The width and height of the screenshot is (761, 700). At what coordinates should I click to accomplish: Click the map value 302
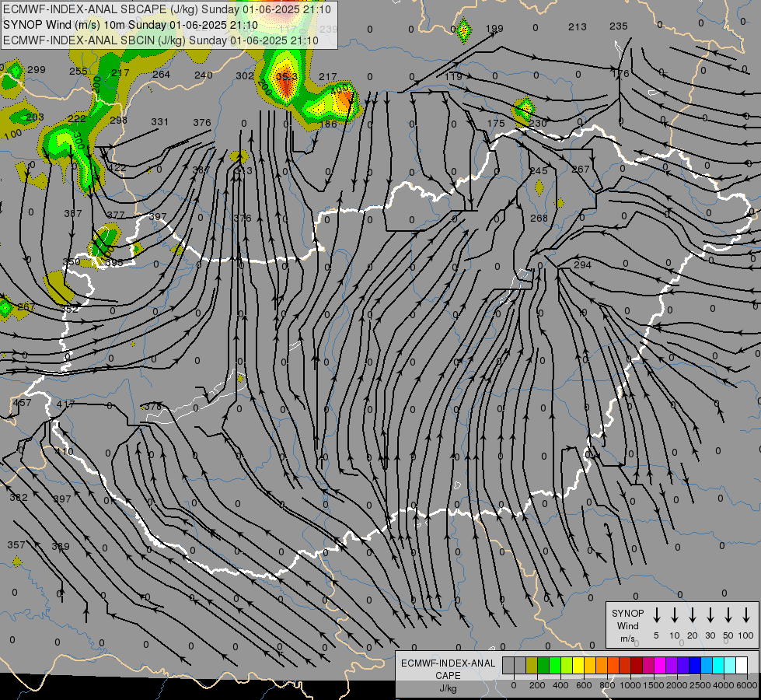coord(245,75)
